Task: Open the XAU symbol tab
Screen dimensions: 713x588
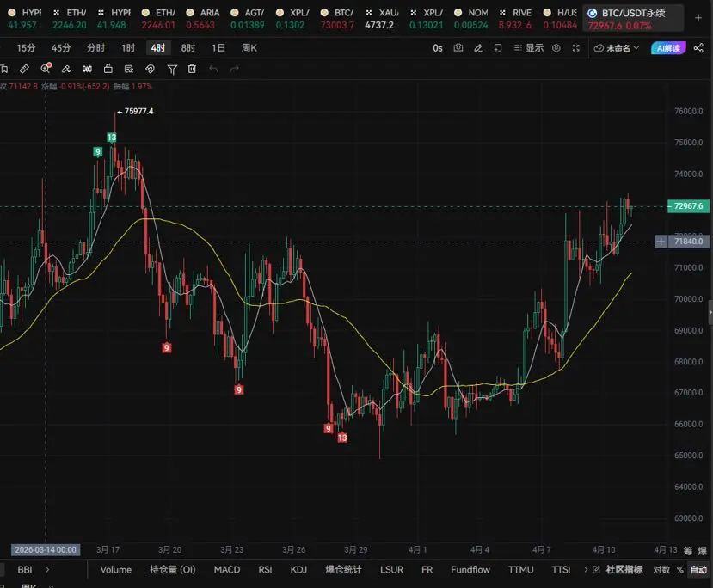Action: click(381, 19)
